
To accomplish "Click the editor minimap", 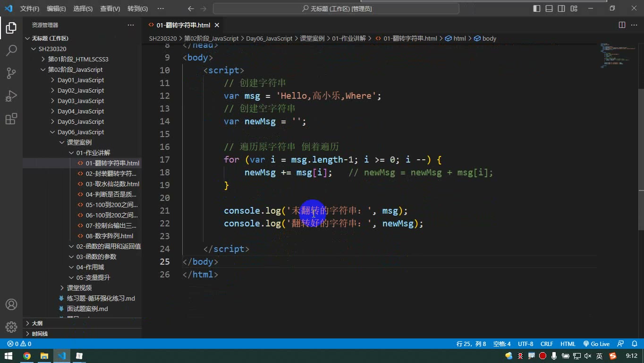I will (x=618, y=56).
